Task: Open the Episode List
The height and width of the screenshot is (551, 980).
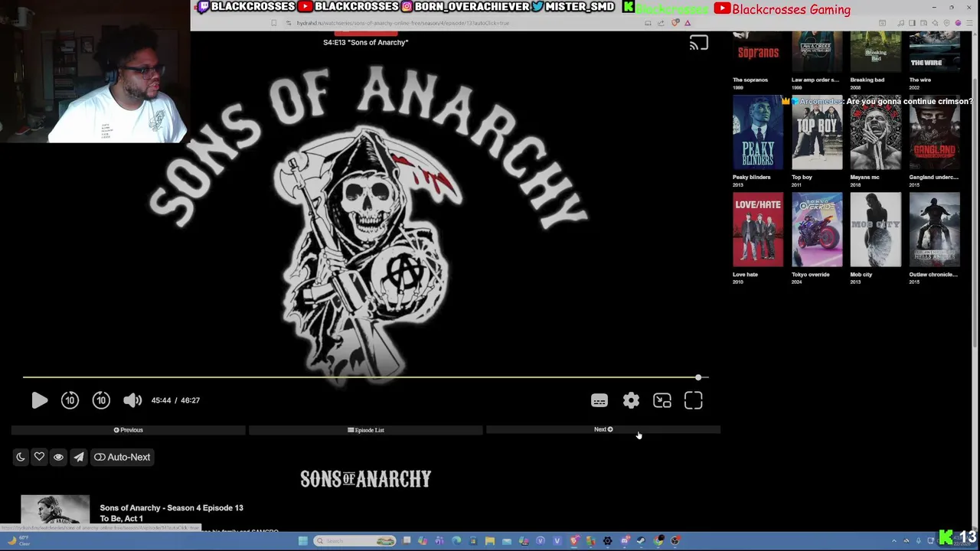Action: 366,430
